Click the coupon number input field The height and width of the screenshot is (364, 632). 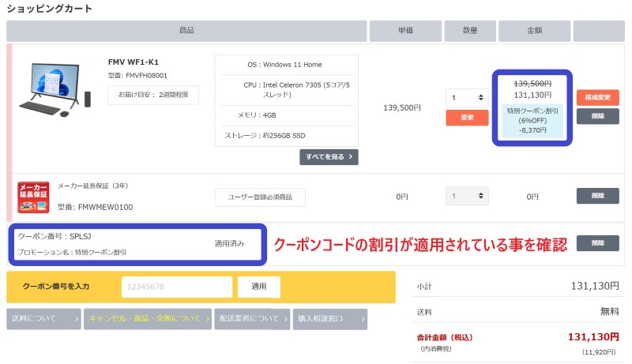[x=177, y=287]
